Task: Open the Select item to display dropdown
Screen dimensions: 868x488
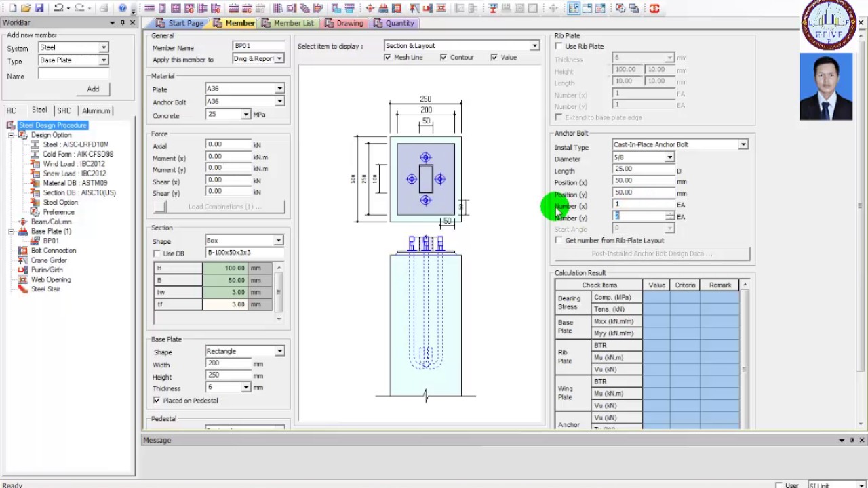Action: coord(535,45)
